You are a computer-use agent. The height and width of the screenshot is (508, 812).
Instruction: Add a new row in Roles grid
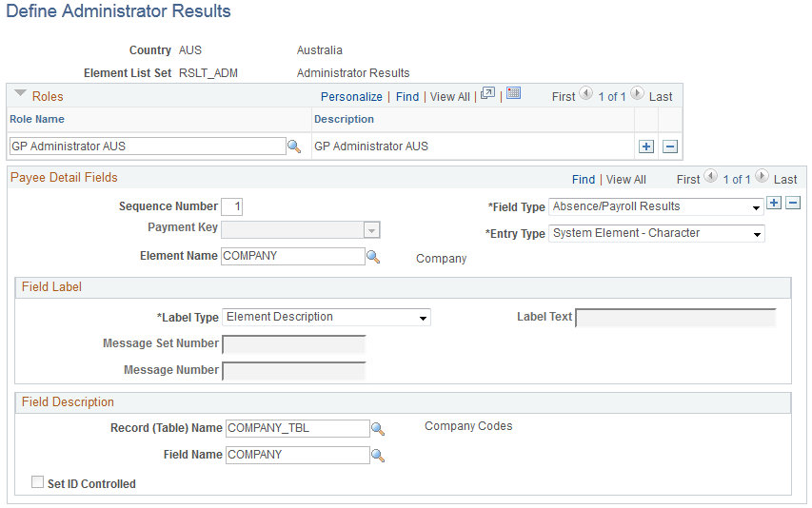pyautogui.click(x=645, y=147)
